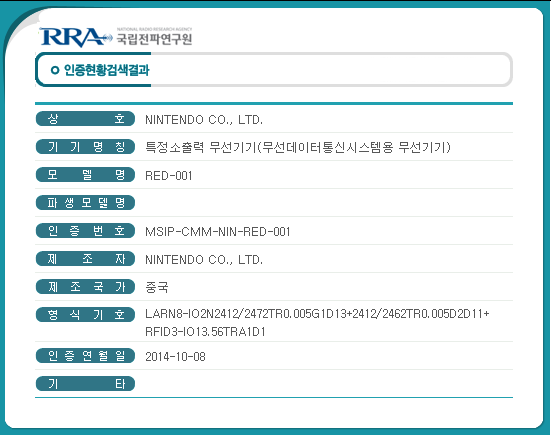
Task: Select certification number MSIP-CMM-NIN-RED-001
Action: point(218,232)
